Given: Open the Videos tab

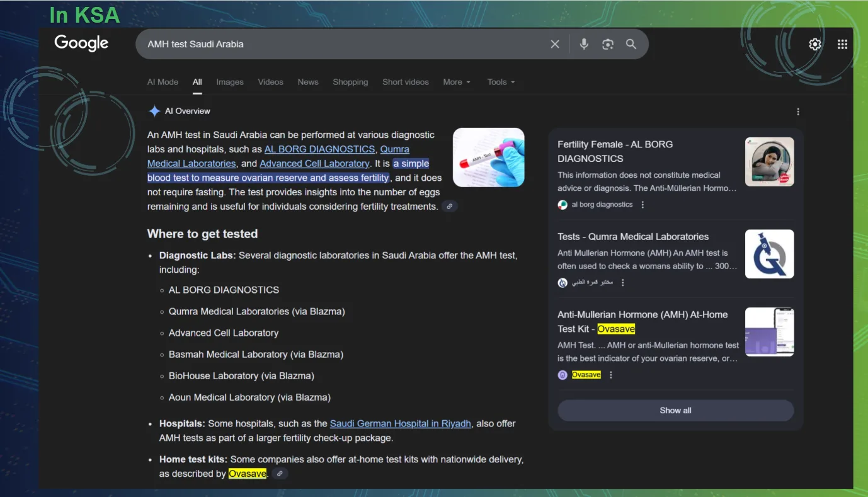Looking at the screenshot, I should click(x=270, y=82).
